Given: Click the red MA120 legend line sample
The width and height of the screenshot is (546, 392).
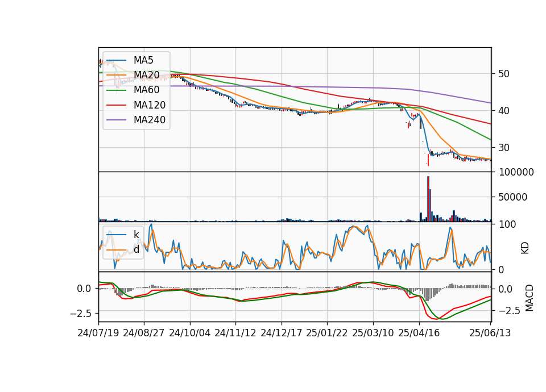Looking at the screenshot, I should point(116,105).
